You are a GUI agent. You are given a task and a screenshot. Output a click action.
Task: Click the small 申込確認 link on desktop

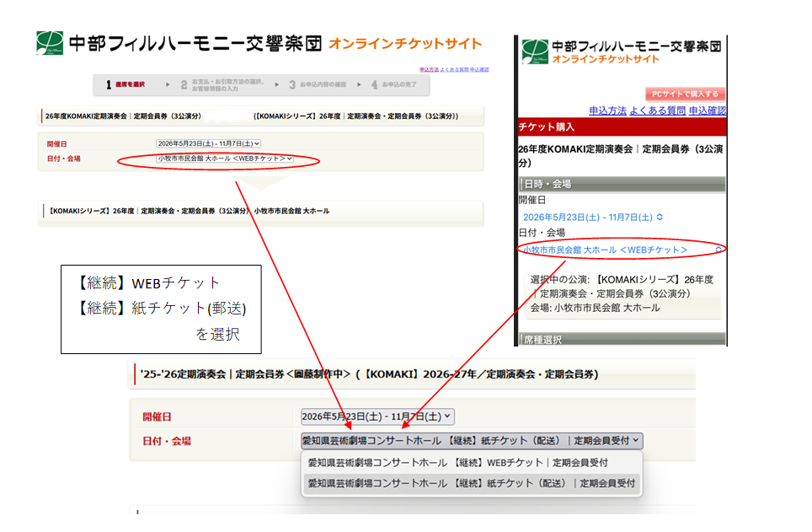pos(479,69)
